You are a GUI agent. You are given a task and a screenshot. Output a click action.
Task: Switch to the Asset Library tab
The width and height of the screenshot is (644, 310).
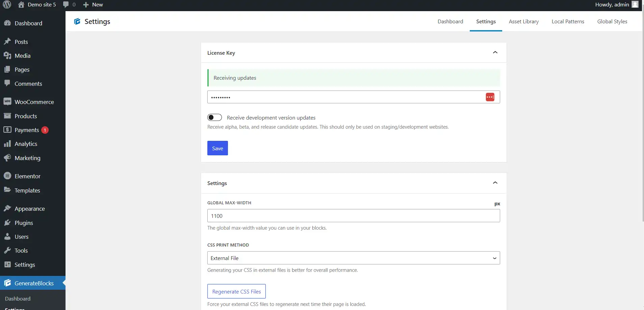[523, 21]
